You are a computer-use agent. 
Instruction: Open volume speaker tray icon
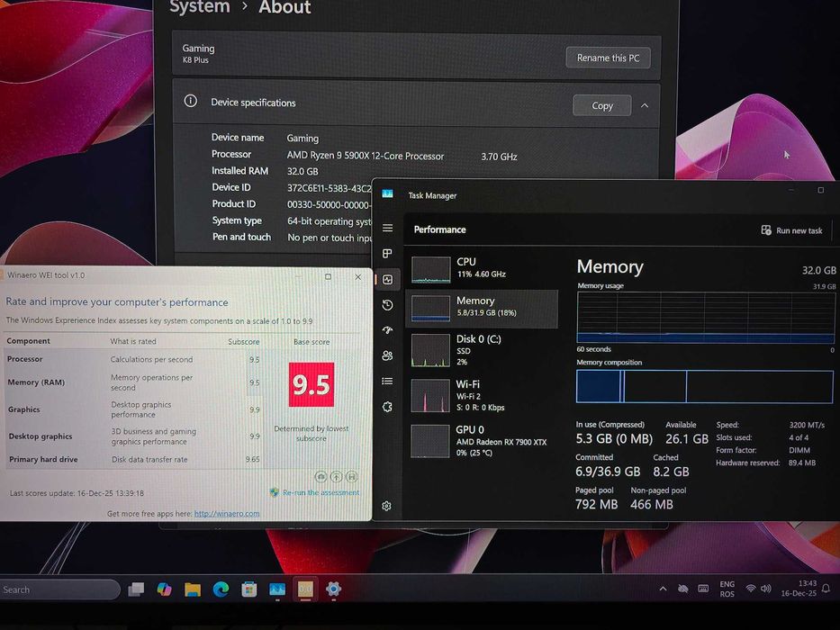click(766, 589)
